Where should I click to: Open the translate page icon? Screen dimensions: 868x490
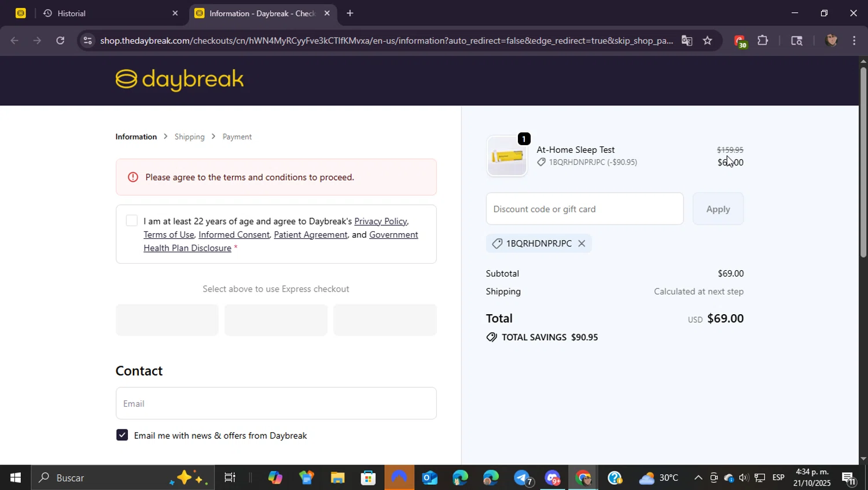[687, 40]
